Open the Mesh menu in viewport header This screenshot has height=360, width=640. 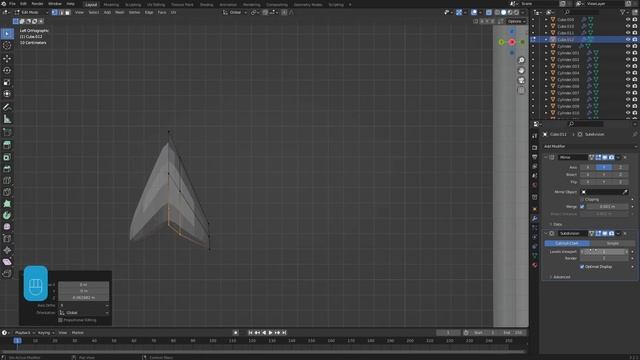(120, 13)
